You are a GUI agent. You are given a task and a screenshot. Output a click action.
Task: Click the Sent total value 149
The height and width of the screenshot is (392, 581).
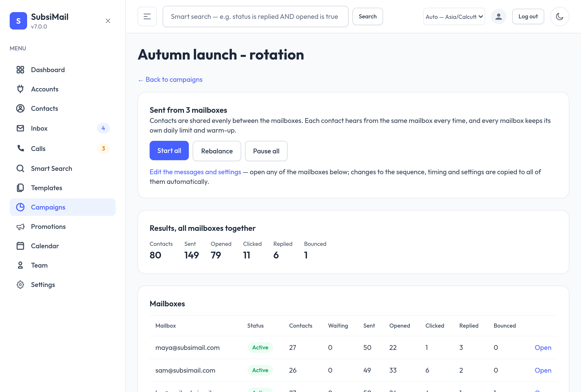pos(191,255)
